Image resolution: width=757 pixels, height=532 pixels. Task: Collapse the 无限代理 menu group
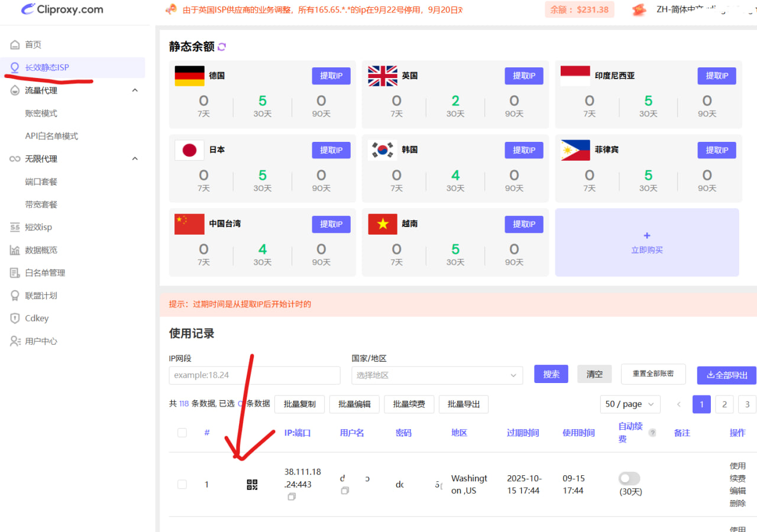pos(134,158)
